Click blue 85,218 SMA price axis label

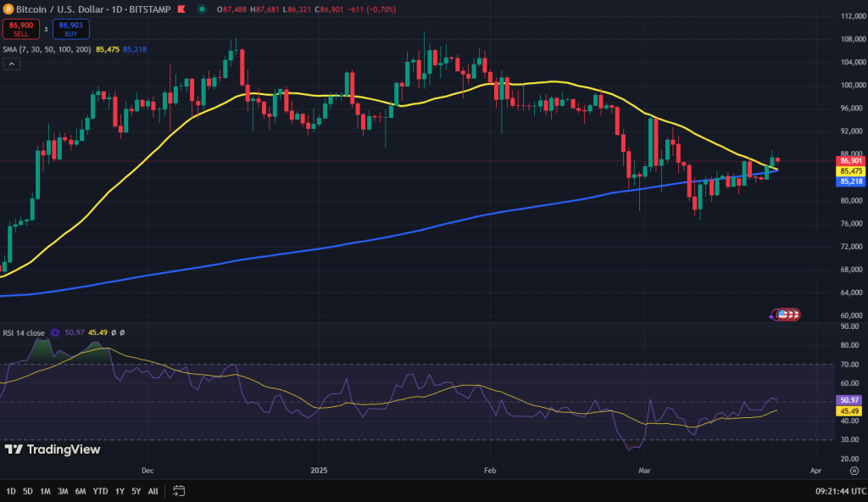coord(851,181)
